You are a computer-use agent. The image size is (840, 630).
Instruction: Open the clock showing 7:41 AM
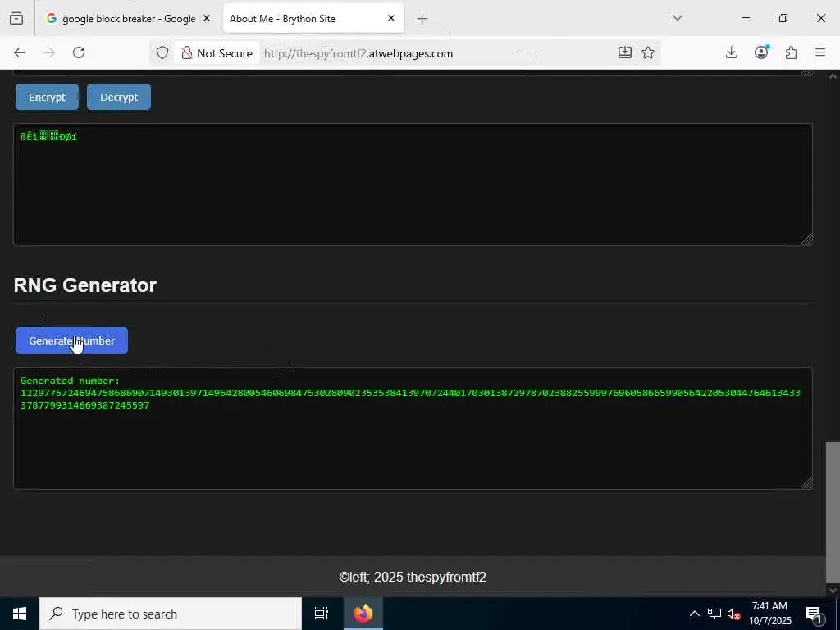[769, 614]
